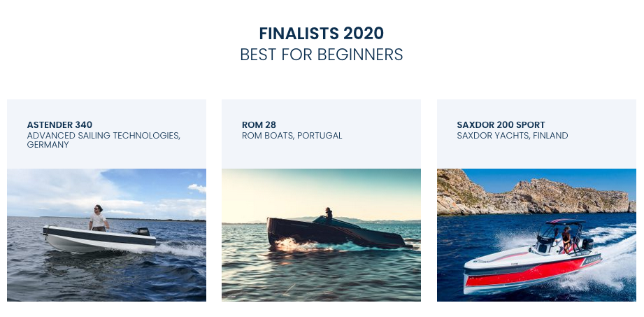Click the outboard motor on the Astender boat
This screenshot has height=317, width=644.
(x=143, y=230)
